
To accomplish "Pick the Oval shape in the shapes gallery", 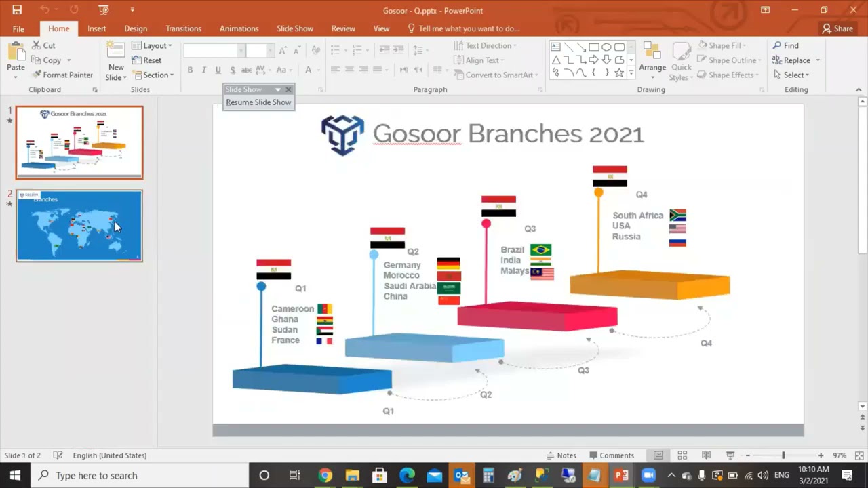I will pos(606,47).
